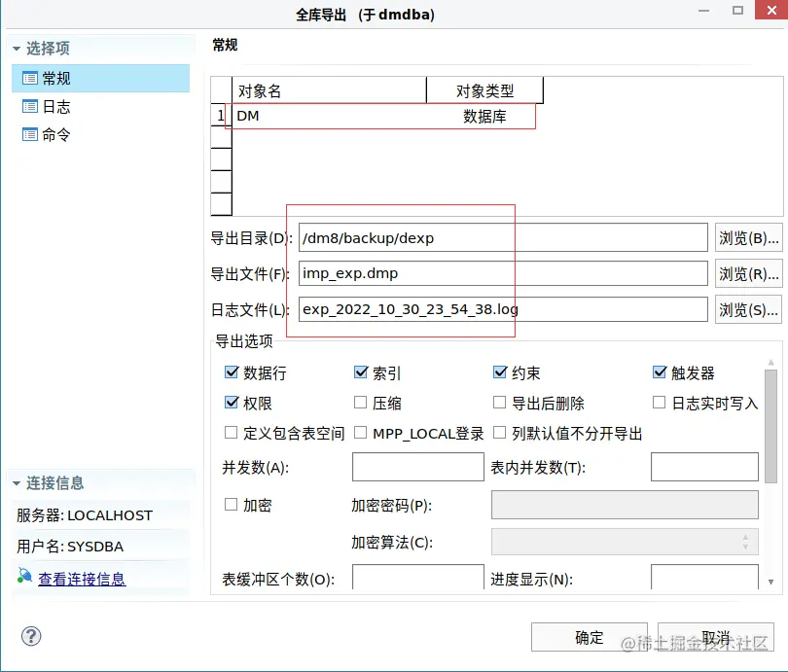The height and width of the screenshot is (672, 788).
Task: Uncheck the 数据行 export option
Action: coord(231,372)
